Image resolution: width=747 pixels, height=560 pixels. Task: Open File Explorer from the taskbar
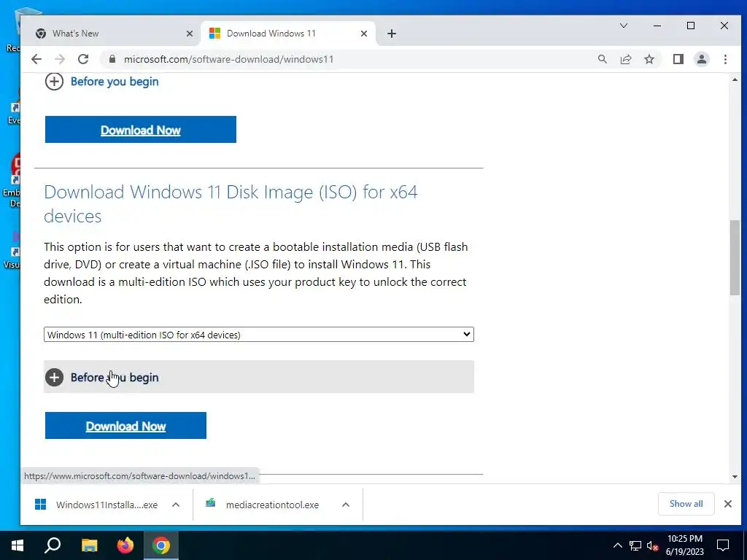tap(89, 545)
